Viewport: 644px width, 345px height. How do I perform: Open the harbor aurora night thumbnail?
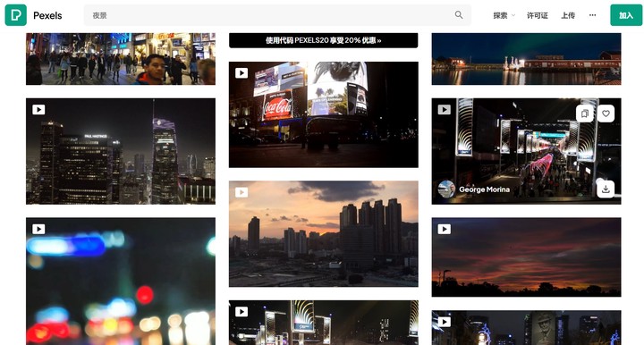[526, 59]
